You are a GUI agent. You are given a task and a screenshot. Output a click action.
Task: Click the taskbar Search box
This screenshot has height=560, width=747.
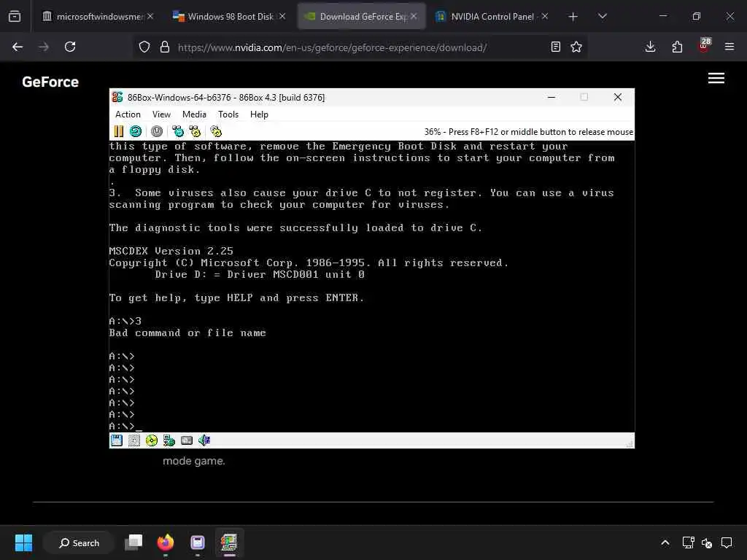tap(79, 542)
